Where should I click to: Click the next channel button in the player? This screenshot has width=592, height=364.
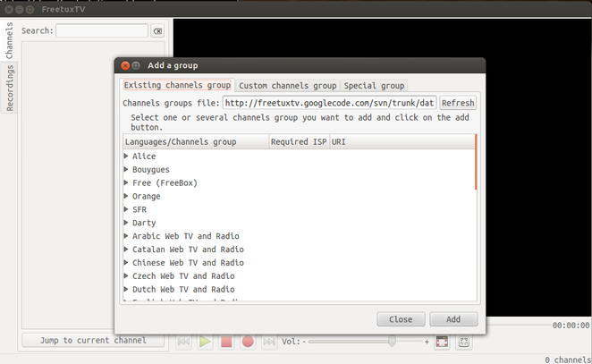(269, 342)
